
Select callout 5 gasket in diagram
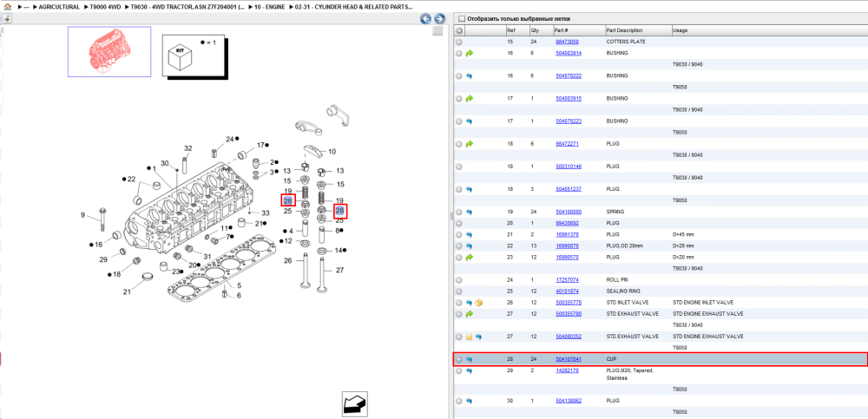[240, 285]
